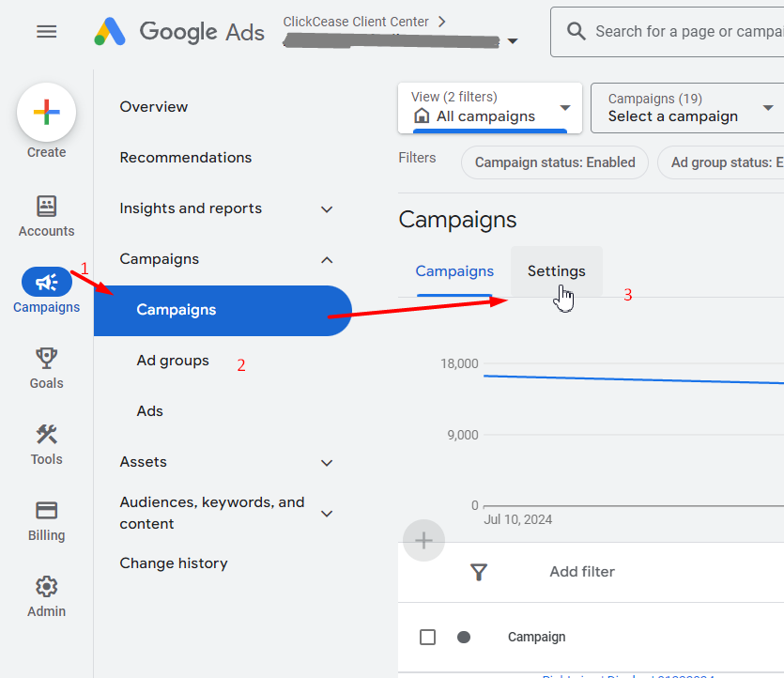Screen dimensions: 784x678
Task: Click the round plus button above the table
Action: (423, 541)
